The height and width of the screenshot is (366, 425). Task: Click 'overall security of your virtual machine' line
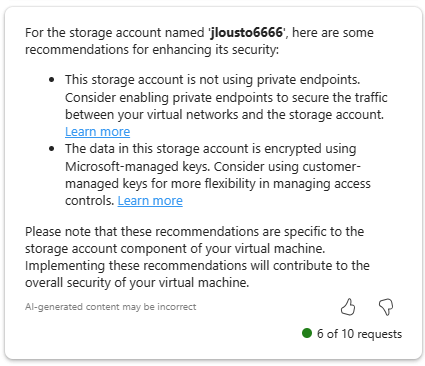(x=137, y=283)
